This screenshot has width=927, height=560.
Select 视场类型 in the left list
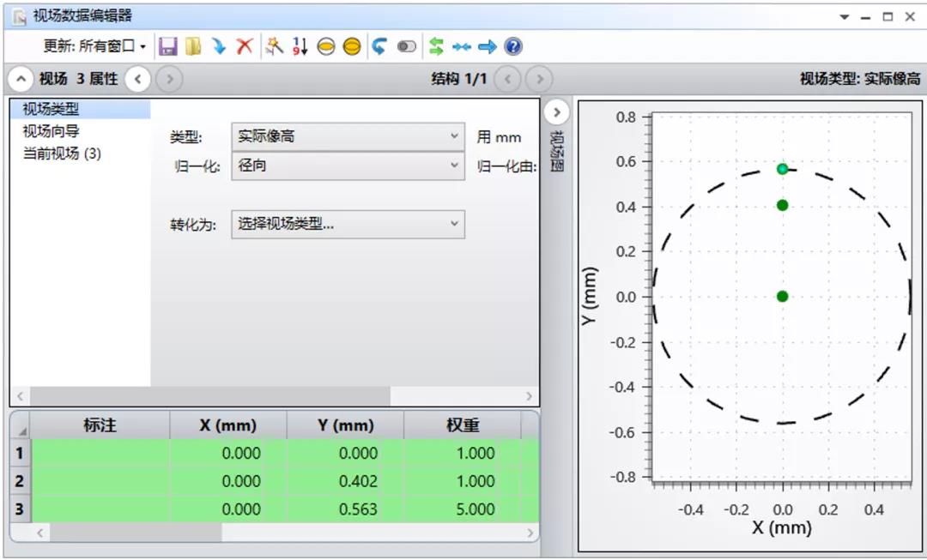point(80,109)
